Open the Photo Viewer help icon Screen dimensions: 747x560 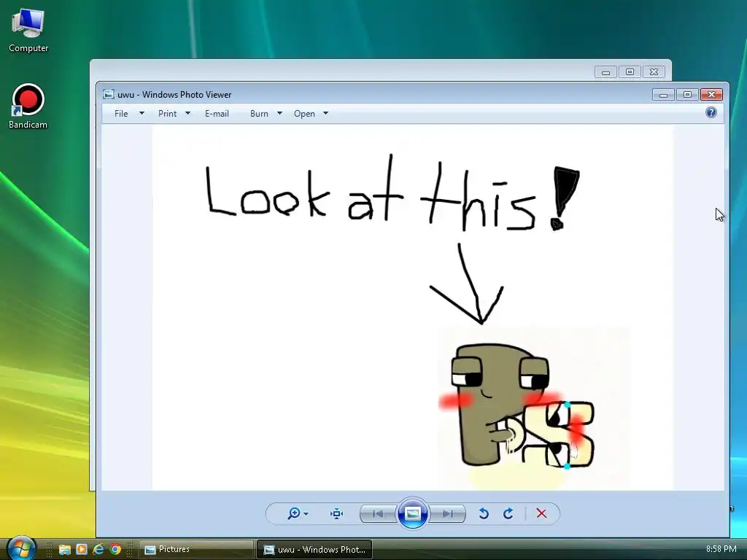(x=711, y=112)
